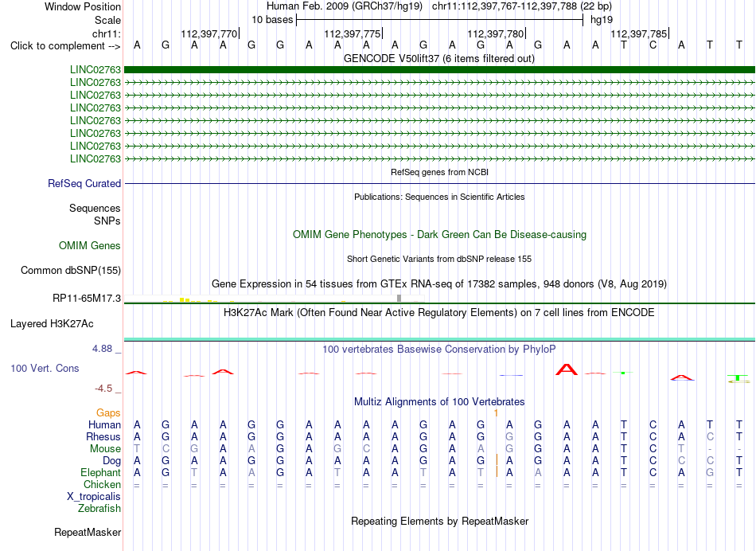Click the cyan Layered H3K27Ac signal line
Image resolution: width=756 pixels, height=551 pixels.
(x=439, y=340)
